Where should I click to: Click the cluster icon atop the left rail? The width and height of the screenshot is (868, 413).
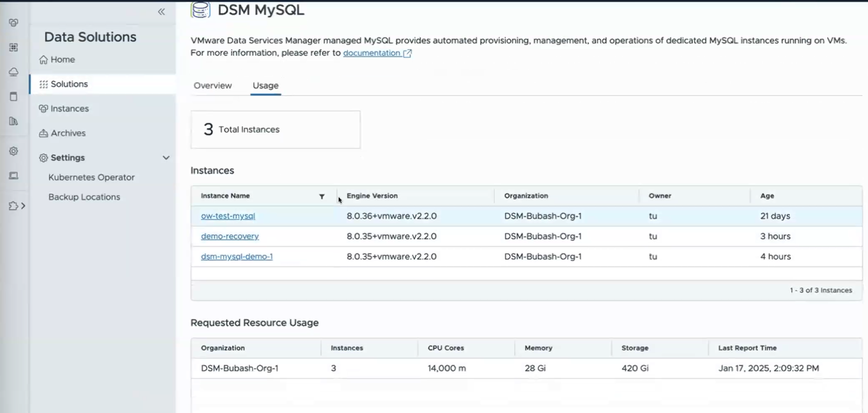pos(13,23)
